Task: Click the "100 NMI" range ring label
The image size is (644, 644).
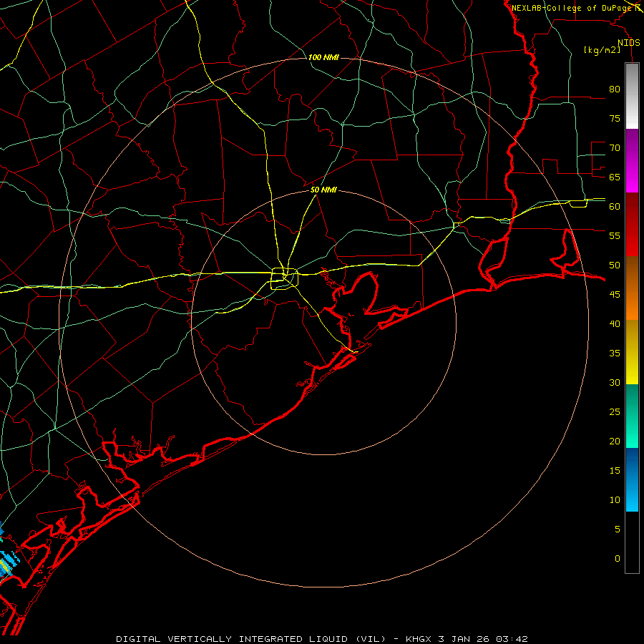Action: coord(323,57)
